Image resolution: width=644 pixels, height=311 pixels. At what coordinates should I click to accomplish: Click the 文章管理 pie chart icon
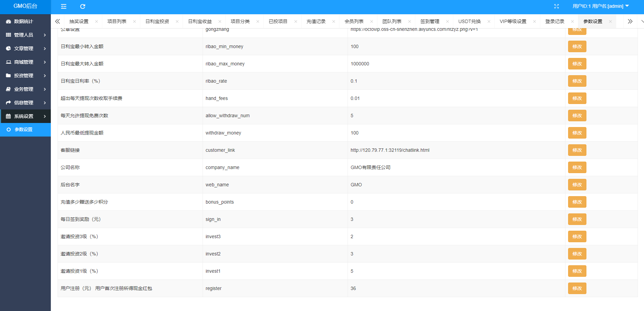pyautogui.click(x=8, y=48)
